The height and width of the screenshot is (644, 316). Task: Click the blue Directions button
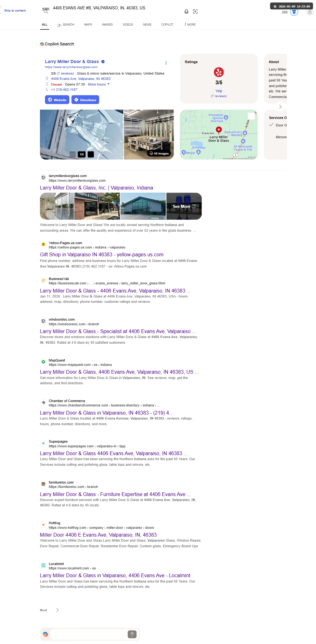pyautogui.click(x=85, y=100)
